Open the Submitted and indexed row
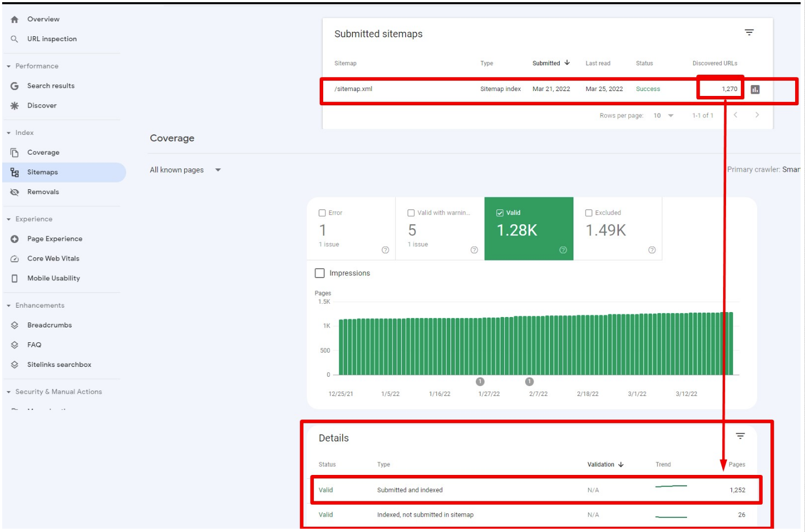The image size is (805, 532). 409,490
